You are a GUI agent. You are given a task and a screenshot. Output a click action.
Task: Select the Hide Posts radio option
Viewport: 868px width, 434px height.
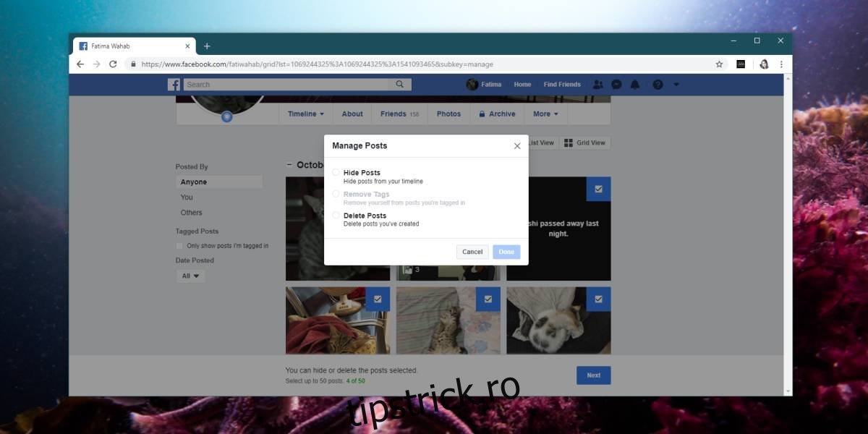pos(336,172)
